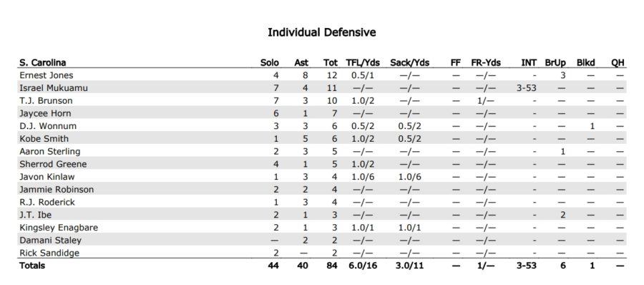
Task: Click the Sack/Yds column header
Action: [409, 62]
